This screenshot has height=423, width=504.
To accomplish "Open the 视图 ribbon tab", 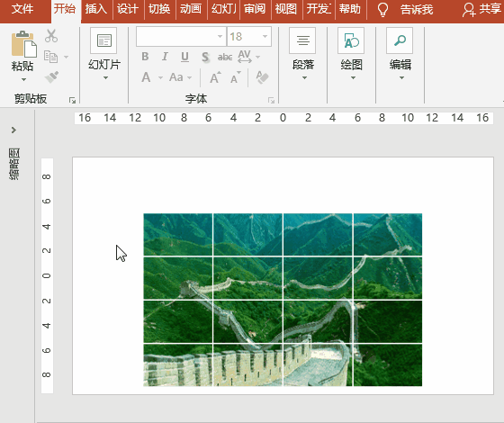I will pyautogui.click(x=286, y=9).
